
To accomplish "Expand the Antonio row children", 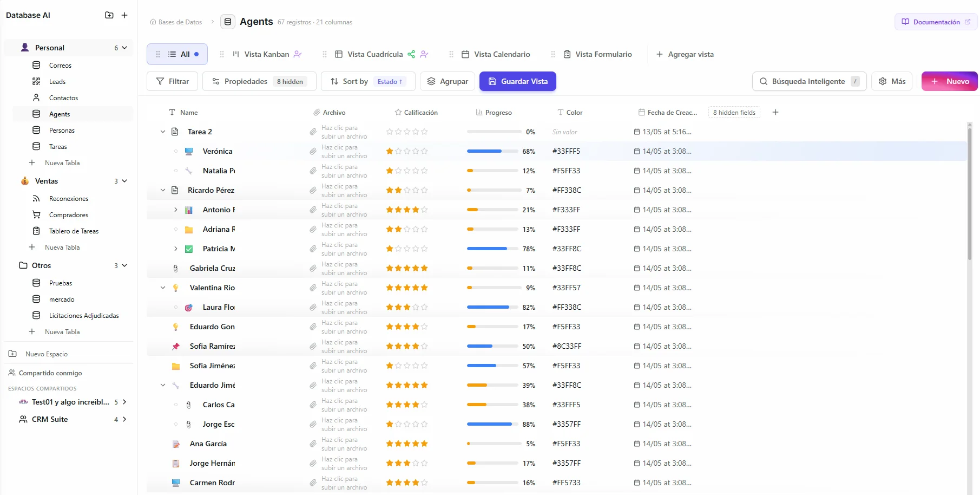I will [176, 210].
